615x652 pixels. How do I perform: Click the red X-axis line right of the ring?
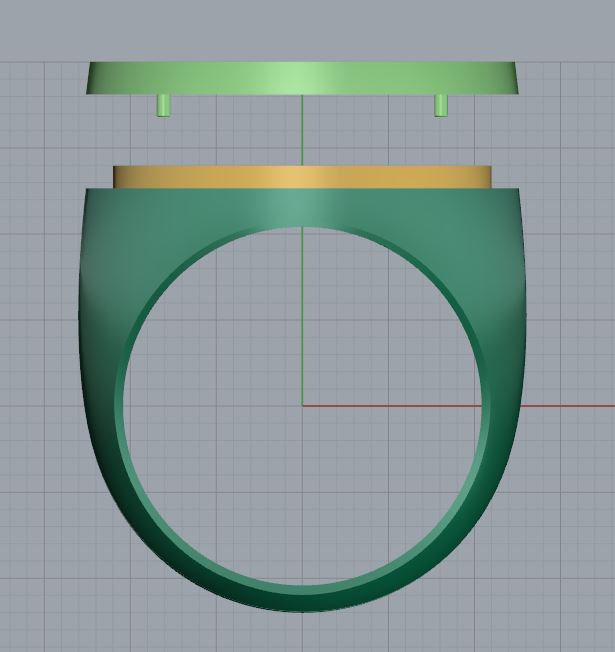coord(560,406)
